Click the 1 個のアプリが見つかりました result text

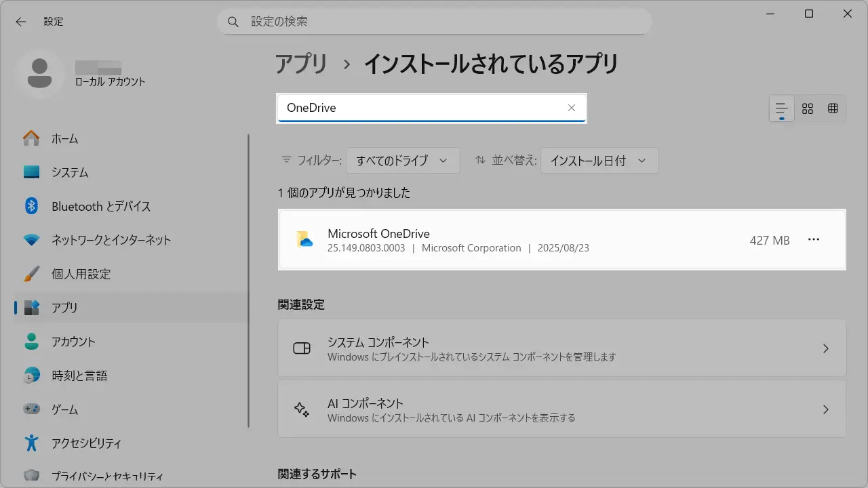(344, 192)
